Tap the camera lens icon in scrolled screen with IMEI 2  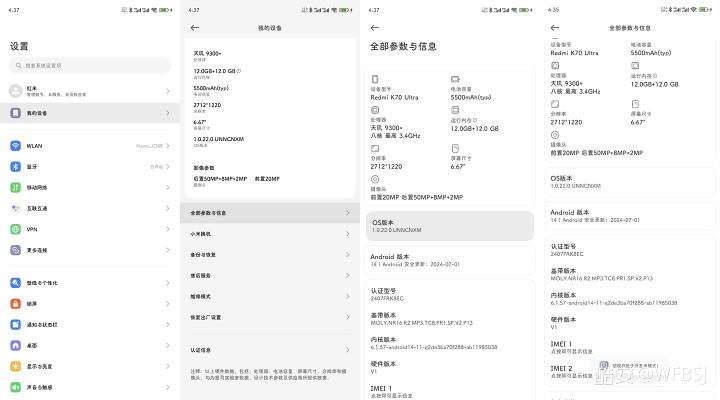tap(555, 135)
